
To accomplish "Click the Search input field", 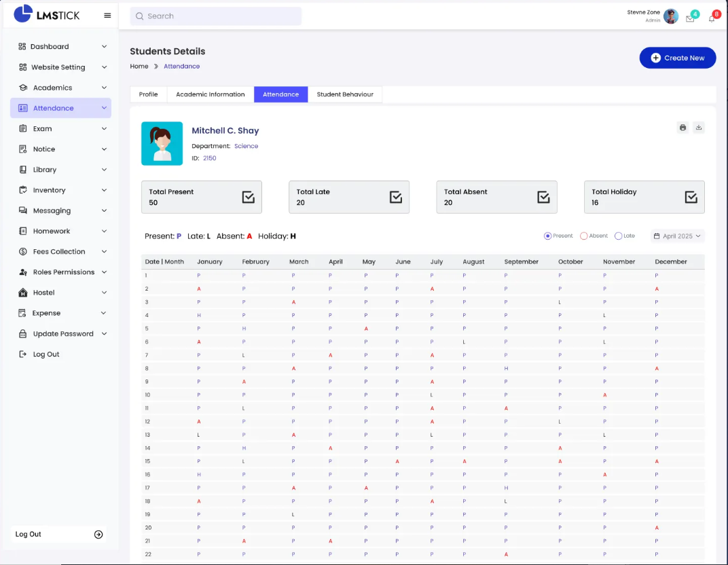I will [x=215, y=16].
